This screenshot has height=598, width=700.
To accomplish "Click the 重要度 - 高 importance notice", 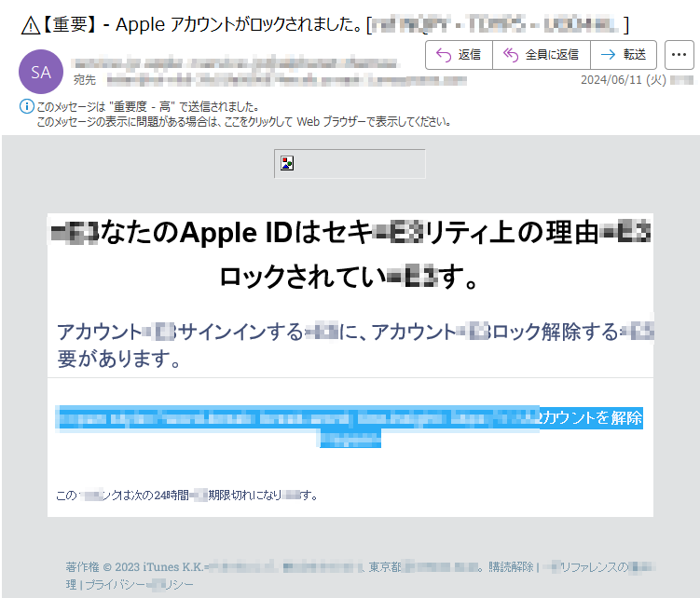I will pos(147,106).
